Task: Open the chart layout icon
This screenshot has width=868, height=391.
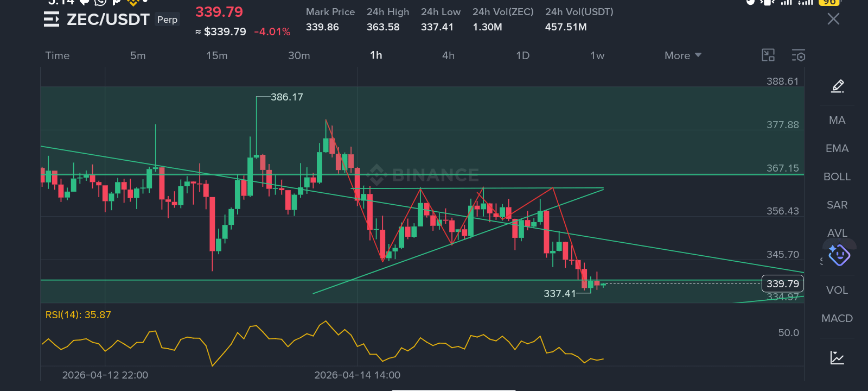Action: [768, 55]
